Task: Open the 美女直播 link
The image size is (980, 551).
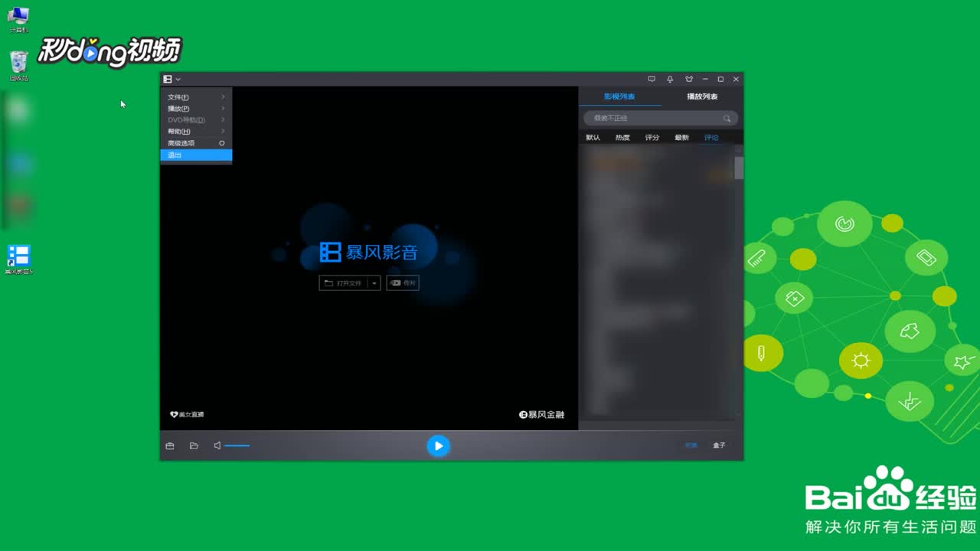Action: pyautogui.click(x=187, y=415)
